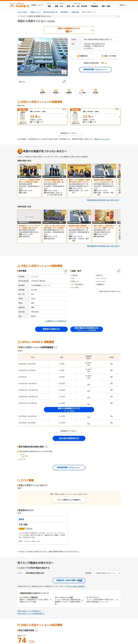Click help icon beside 周辺の施設充実度
The height and width of the screenshot is (644, 138).
pos(37,630)
